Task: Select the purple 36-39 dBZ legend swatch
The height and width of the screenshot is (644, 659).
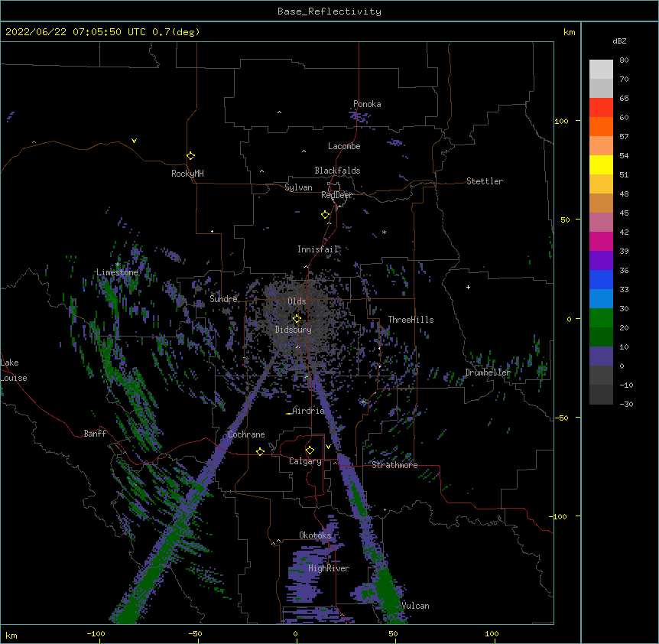Action: click(x=601, y=261)
